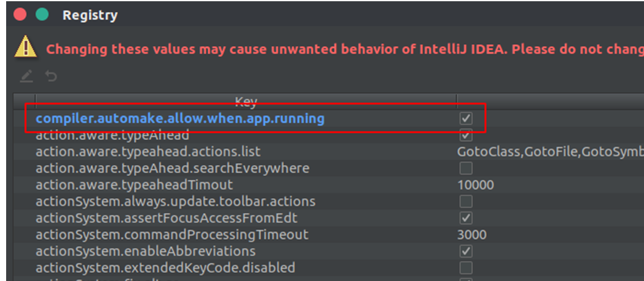Screen dimensions: 644x281
Task: Select the compiler.automake.allow.when.app.running key
Action: (179, 118)
